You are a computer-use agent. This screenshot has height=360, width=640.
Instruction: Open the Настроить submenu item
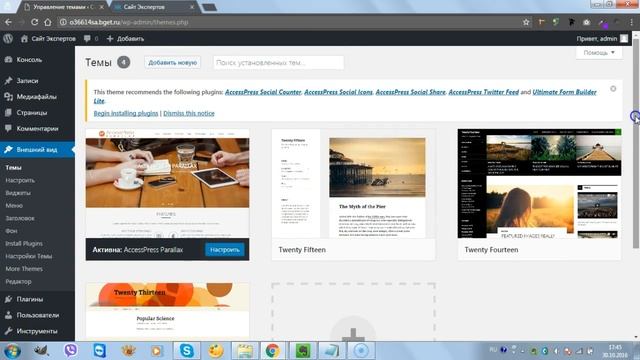(20, 180)
